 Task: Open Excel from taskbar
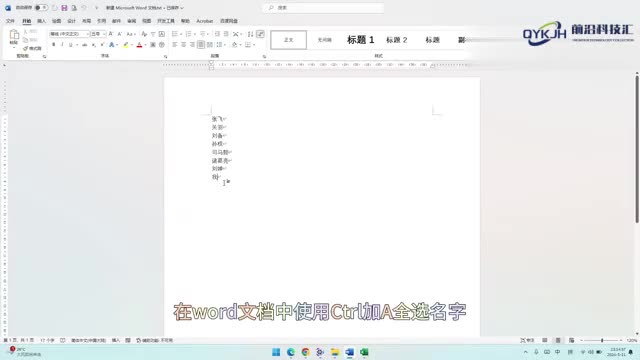click(364, 352)
